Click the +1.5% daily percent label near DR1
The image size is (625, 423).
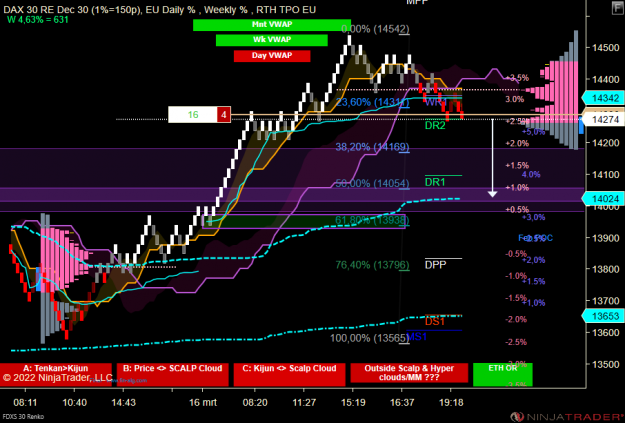517,165
